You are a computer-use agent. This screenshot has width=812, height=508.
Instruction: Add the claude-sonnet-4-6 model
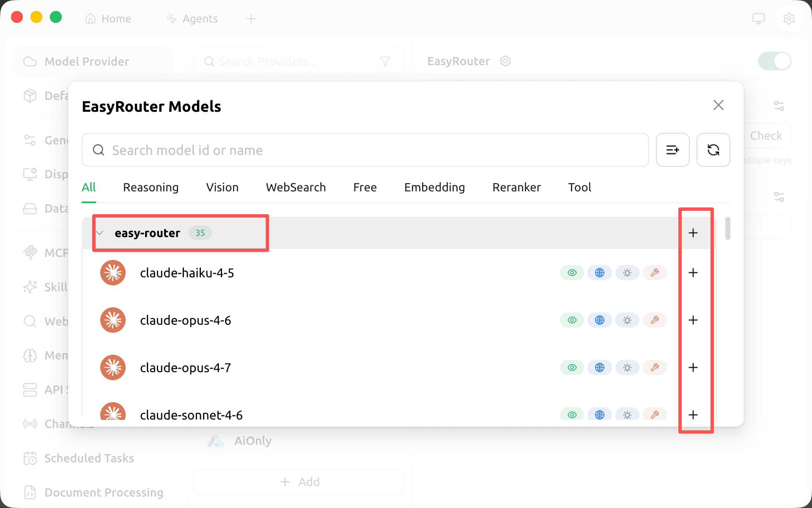pos(693,415)
